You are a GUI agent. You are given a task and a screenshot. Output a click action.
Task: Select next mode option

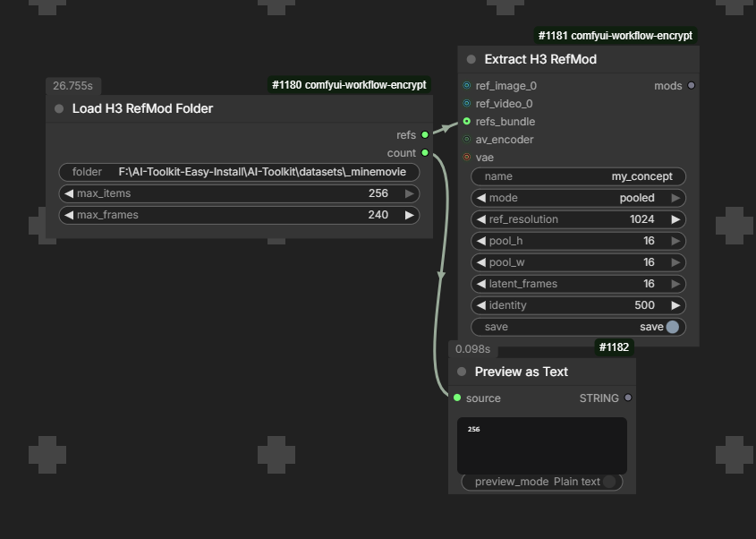(x=675, y=198)
